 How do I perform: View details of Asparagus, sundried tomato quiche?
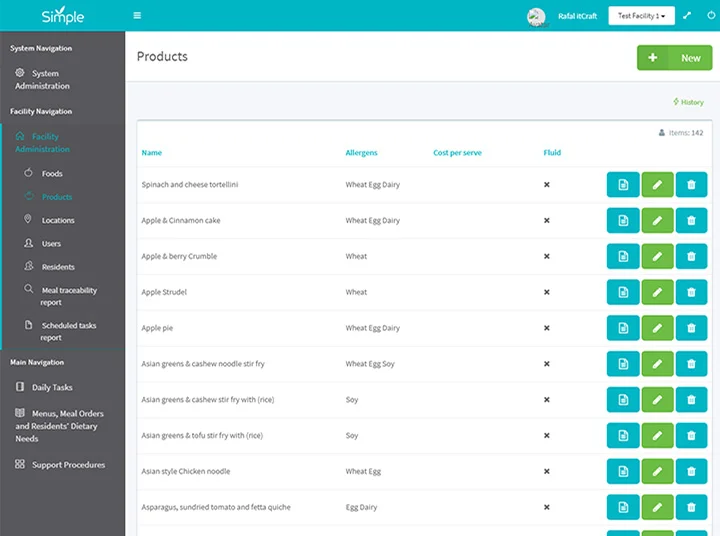[x=623, y=508]
